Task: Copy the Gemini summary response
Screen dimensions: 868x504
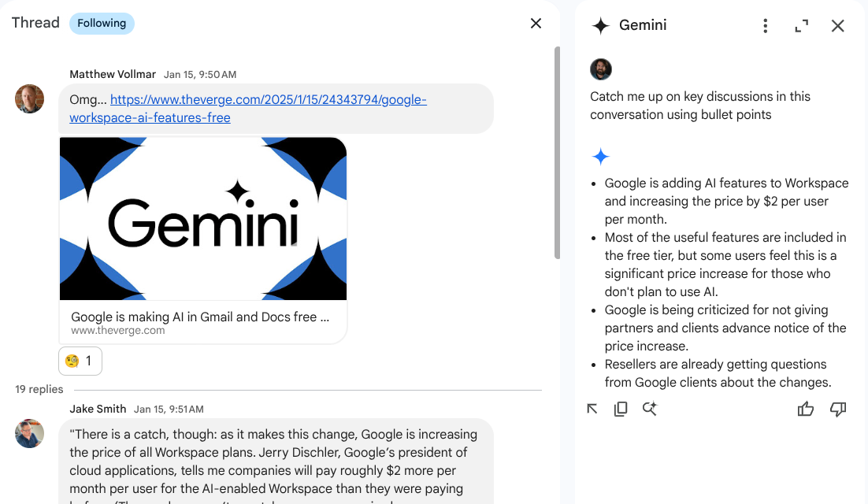Action: [621, 409]
